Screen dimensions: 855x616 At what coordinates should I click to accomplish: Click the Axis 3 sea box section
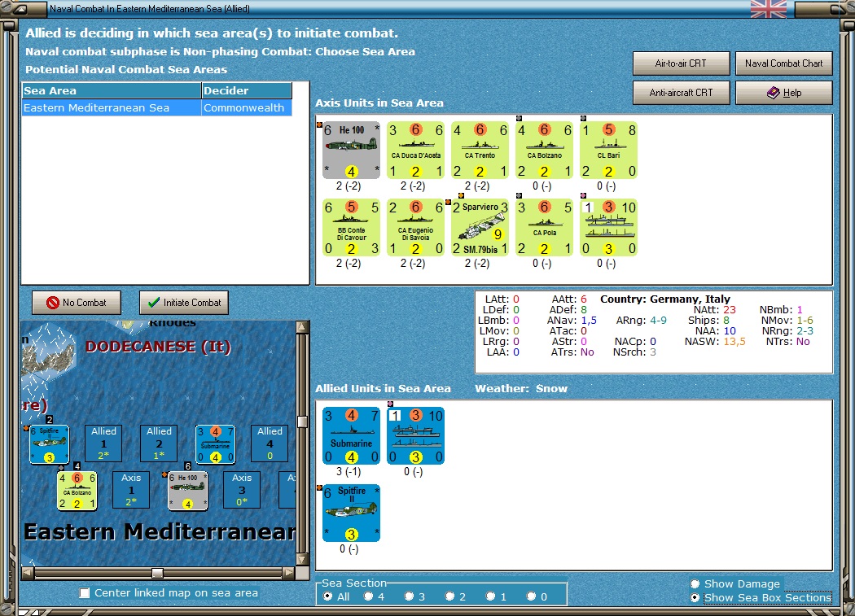242,490
